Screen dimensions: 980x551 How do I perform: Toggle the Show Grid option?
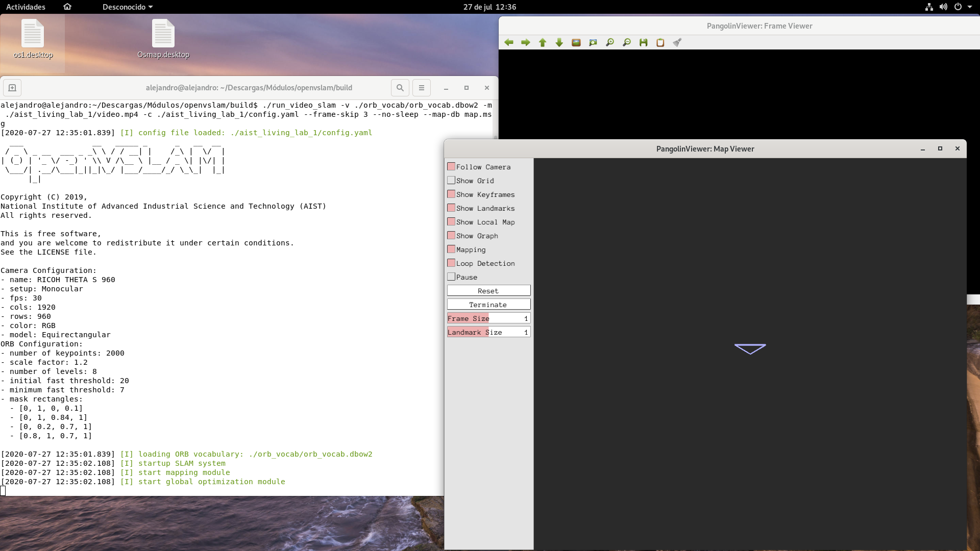[x=451, y=180]
